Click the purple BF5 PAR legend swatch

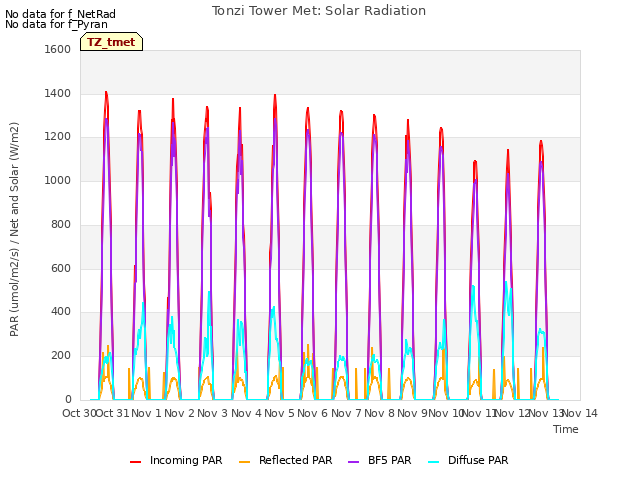point(353,462)
